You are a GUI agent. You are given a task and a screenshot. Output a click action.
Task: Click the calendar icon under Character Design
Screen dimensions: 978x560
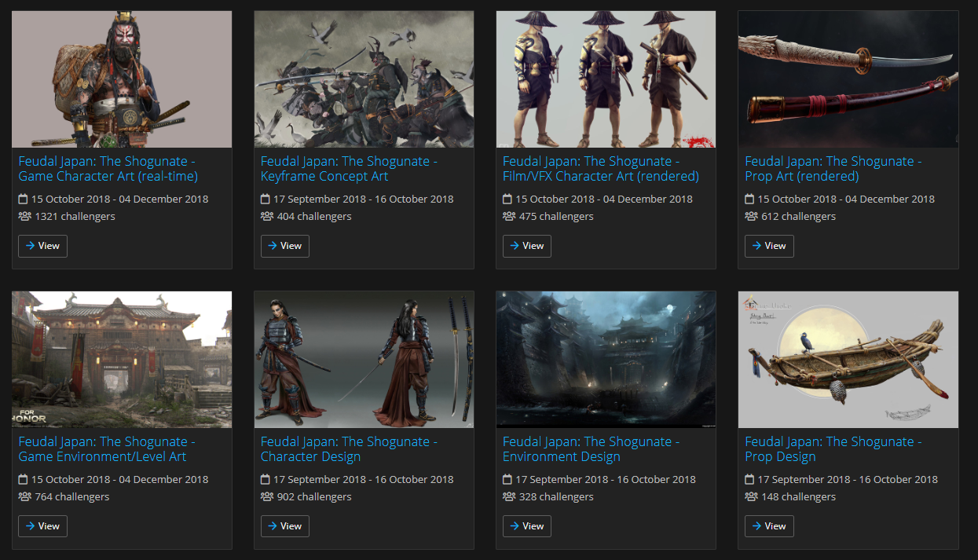pyautogui.click(x=266, y=479)
